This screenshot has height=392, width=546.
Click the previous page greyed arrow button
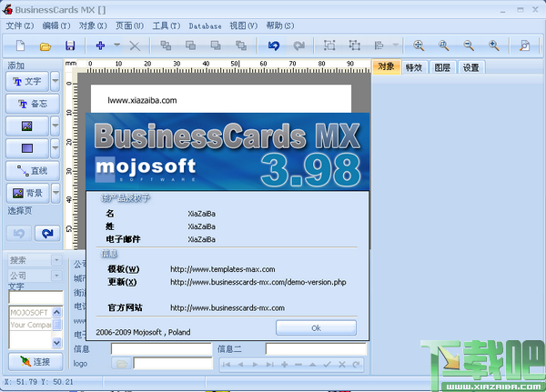(x=19, y=233)
